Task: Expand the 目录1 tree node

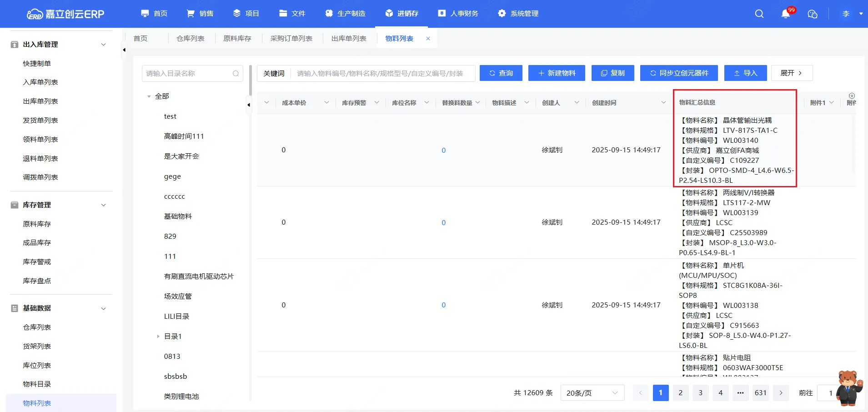Action: (x=158, y=337)
